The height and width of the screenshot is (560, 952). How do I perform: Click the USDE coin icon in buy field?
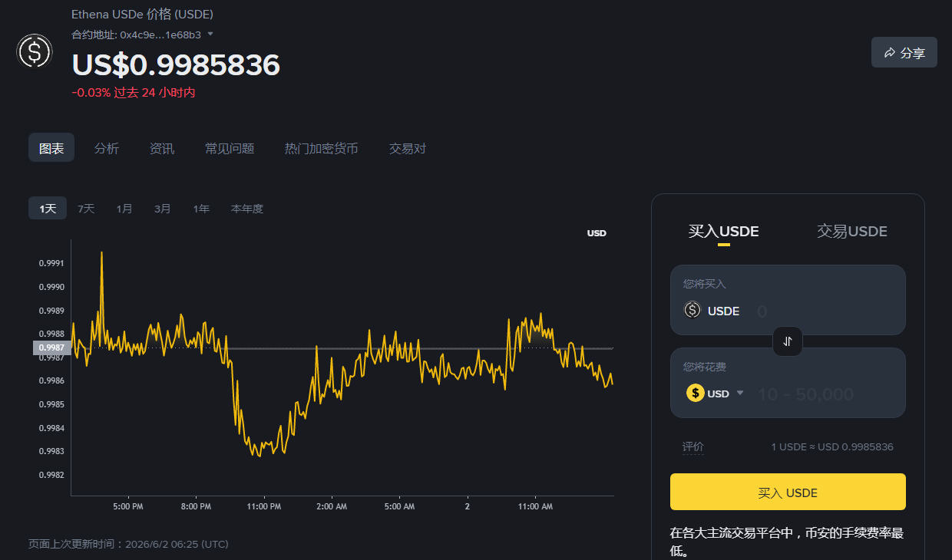(x=693, y=310)
